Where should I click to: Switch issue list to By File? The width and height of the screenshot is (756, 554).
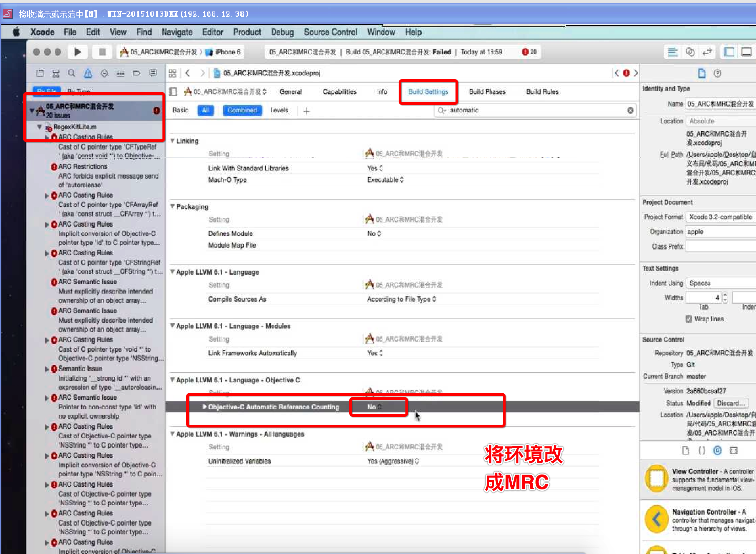(47, 91)
